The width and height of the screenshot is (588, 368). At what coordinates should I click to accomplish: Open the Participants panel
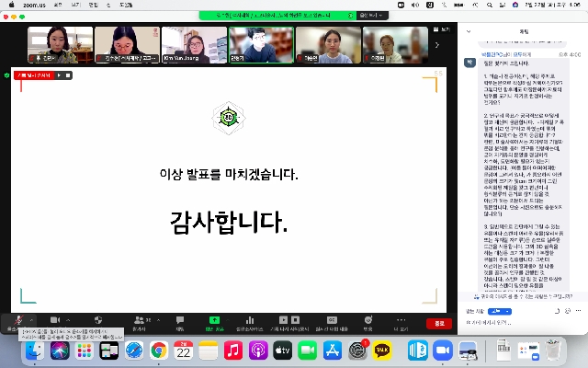point(139,320)
